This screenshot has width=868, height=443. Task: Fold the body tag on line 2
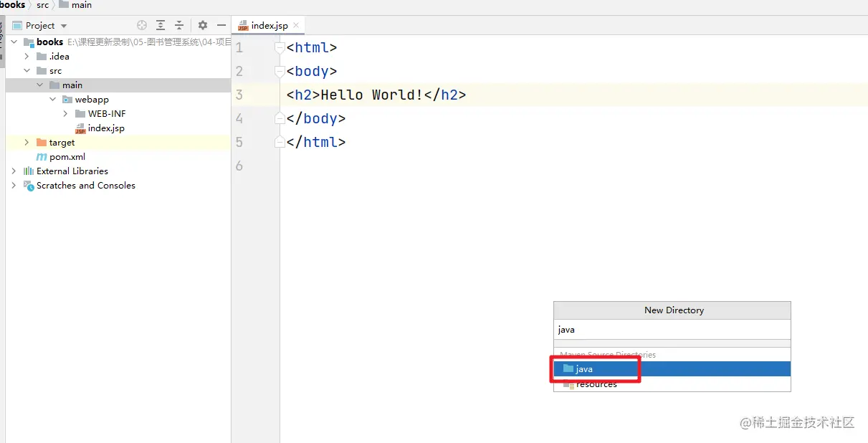(x=280, y=72)
